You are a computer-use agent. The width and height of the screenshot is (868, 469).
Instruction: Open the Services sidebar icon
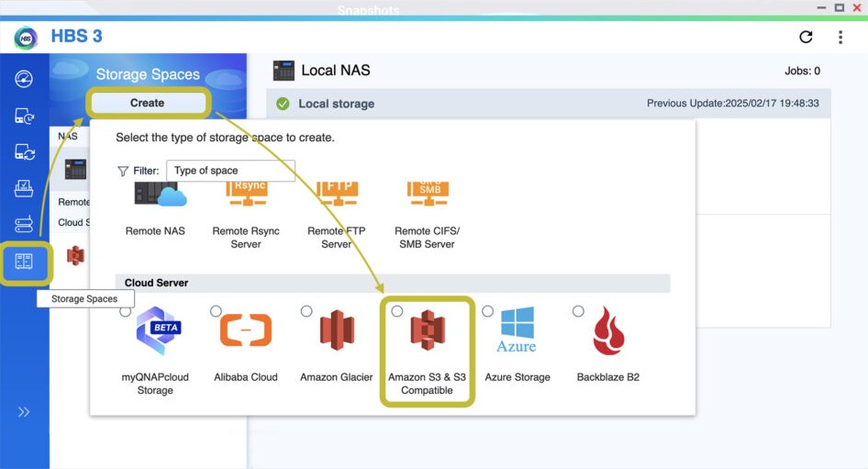click(23, 224)
